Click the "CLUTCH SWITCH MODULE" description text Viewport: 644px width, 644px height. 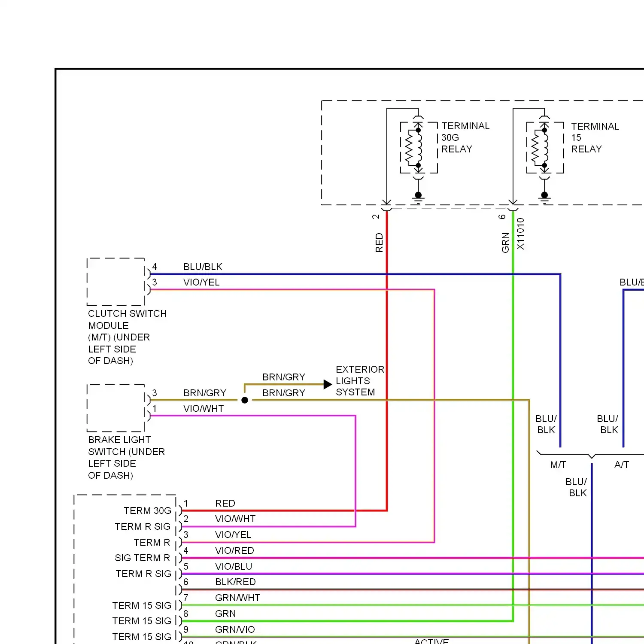pyautogui.click(x=127, y=337)
